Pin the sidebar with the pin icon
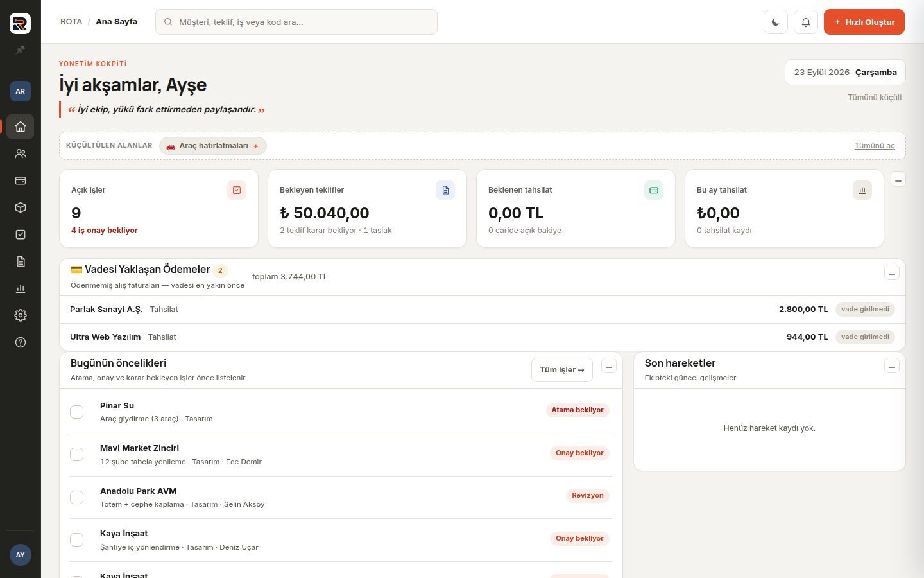The image size is (924, 578). click(x=21, y=50)
